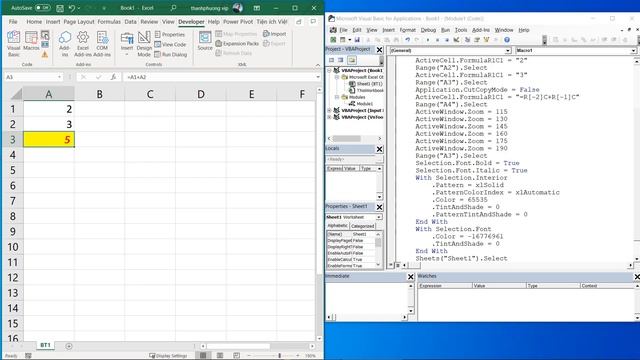Viewport: 640px width, 360px height.
Task: Open Properties Window icon in VBA toolbar
Action: click(x=477, y=40)
